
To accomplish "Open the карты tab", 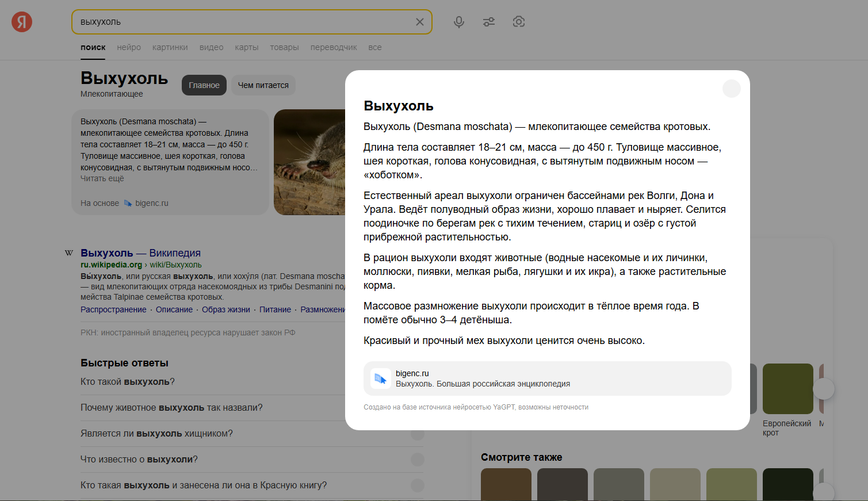I will click(x=247, y=47).
